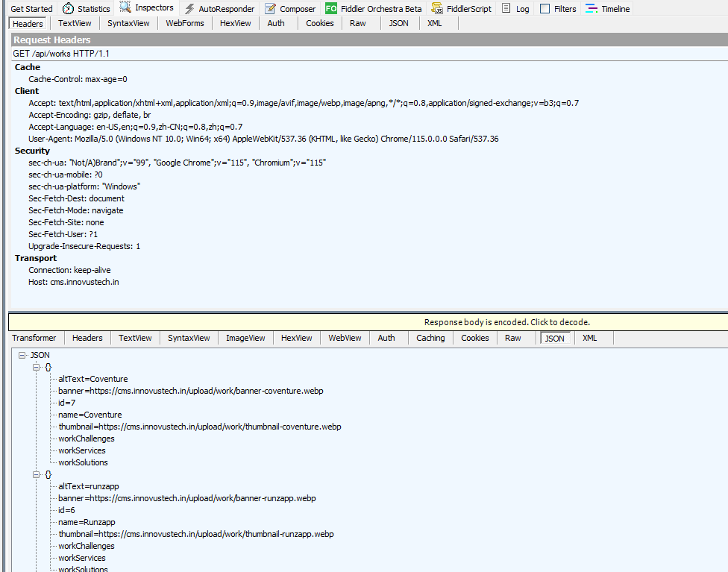Select the Upgrade-Insecure-Requests header
The height and width of the screenshot is (572, 728).
[x=84, y=246]
